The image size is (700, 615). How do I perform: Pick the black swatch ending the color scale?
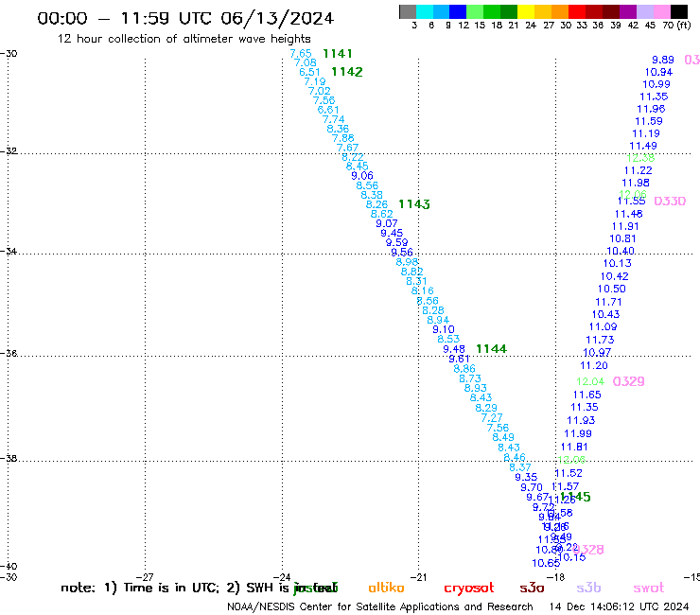pos(679,11)
